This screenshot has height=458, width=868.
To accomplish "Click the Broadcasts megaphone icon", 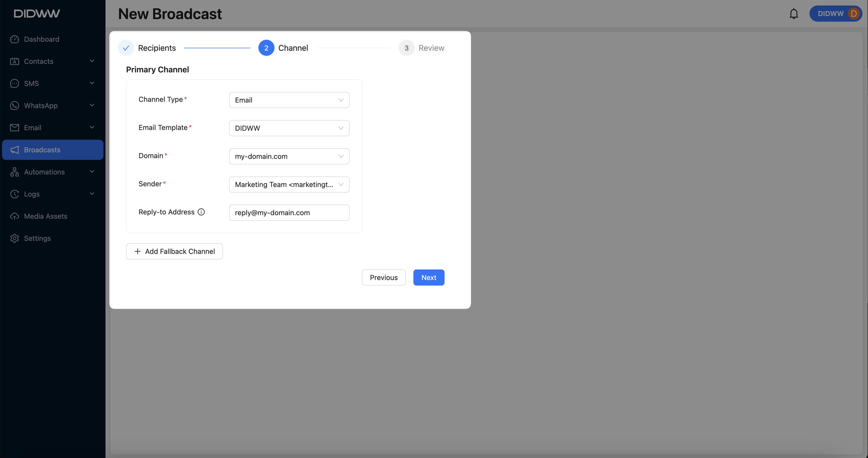I will [x=15, y=150].
